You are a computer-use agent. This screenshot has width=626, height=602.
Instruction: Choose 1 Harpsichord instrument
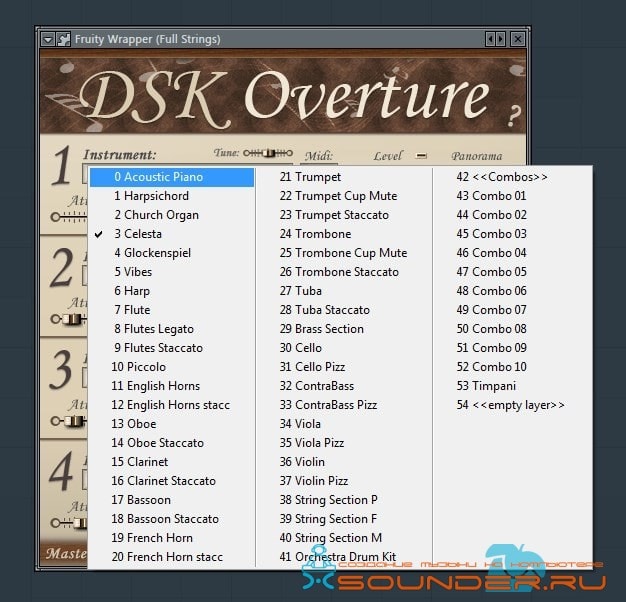(172, 196)
